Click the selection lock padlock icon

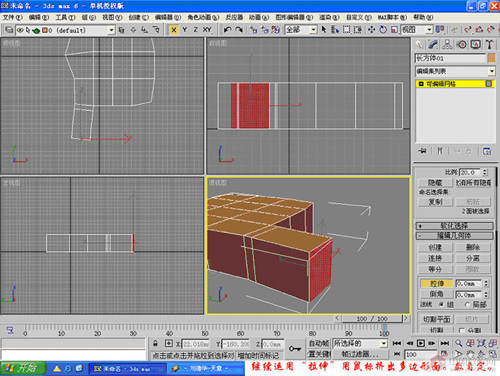155,343
